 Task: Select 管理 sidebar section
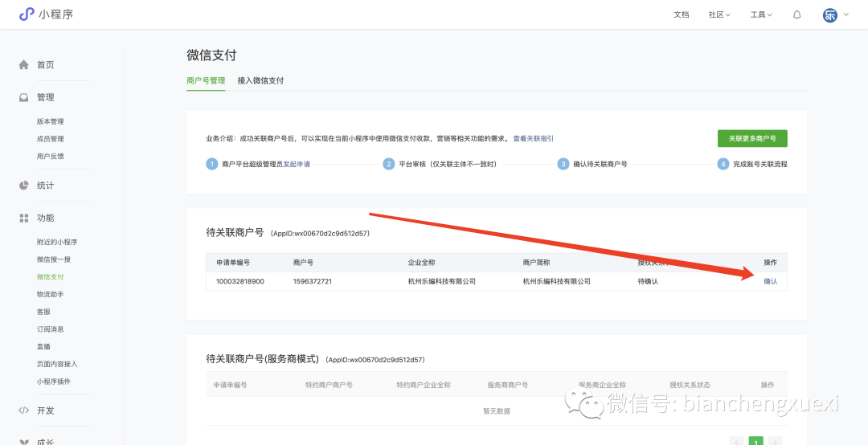click(x=45, y=97)
